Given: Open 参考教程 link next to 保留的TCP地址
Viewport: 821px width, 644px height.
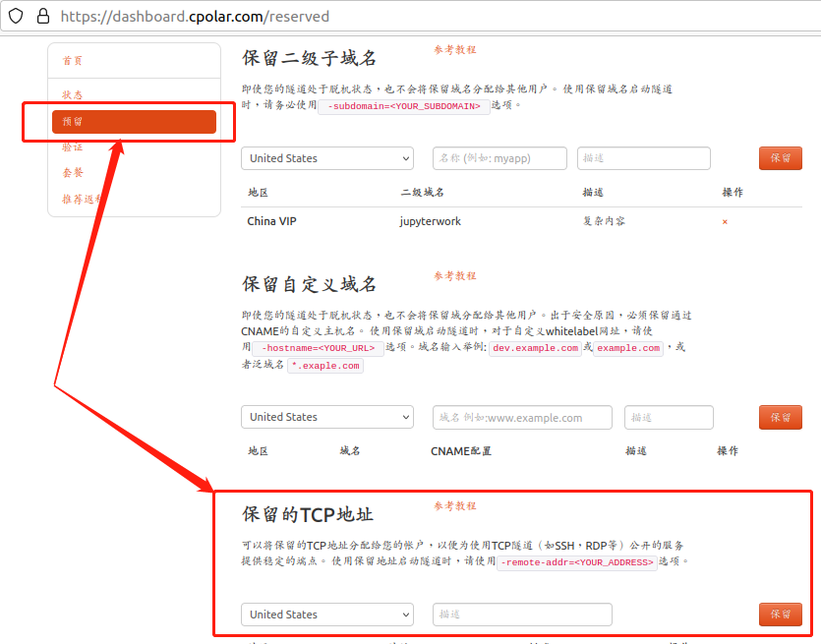Looking at the screenshot, I should (454, 506).
